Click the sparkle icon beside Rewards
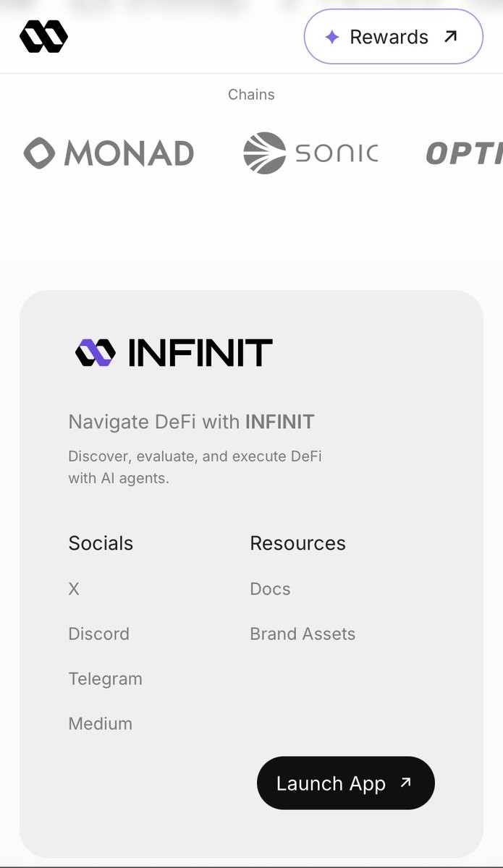The width and height of the screenshot is (503, 868). (x=331, y=37)
